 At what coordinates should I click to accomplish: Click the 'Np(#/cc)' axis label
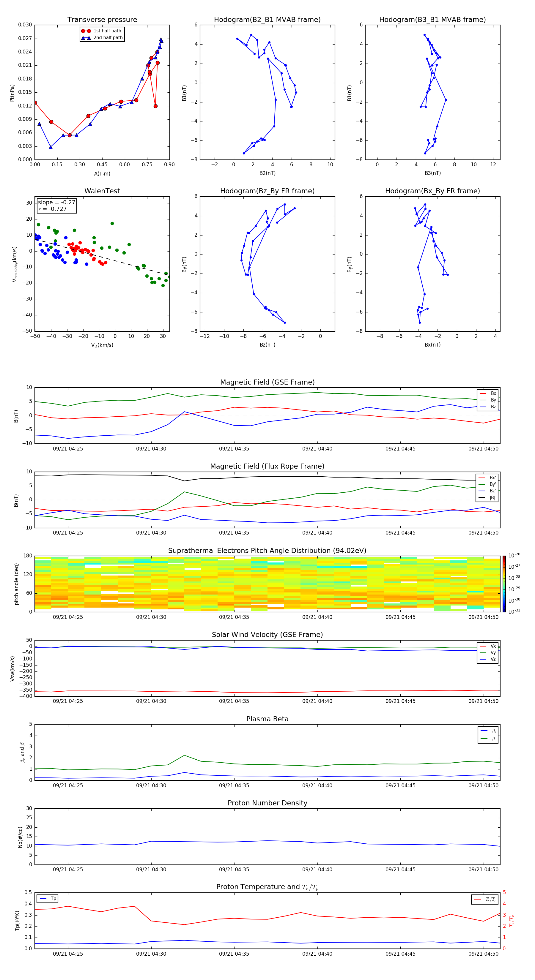(x=20, y=837)
